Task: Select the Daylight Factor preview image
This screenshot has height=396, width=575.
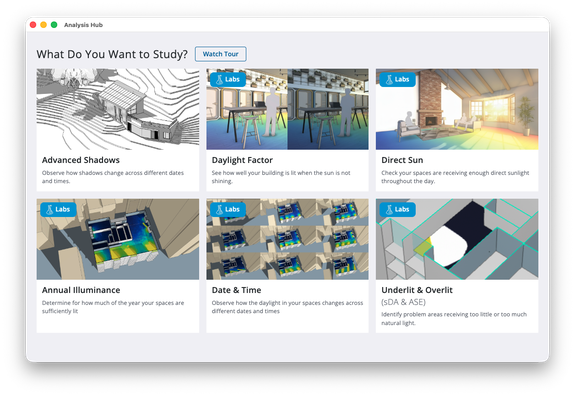Action: coord(287,109)
